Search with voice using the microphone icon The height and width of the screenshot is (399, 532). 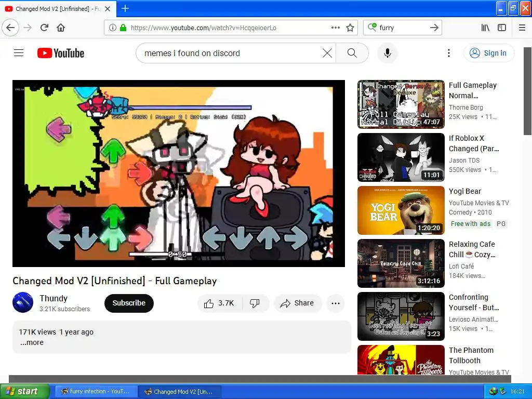pyautogui.click(x=387, y=53)
